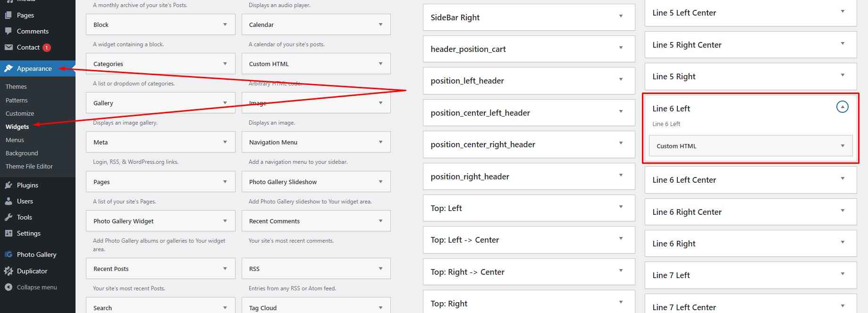The image size is (868, 313).
Task: Expand the Navigation Menu available widget
Action: 380,142
